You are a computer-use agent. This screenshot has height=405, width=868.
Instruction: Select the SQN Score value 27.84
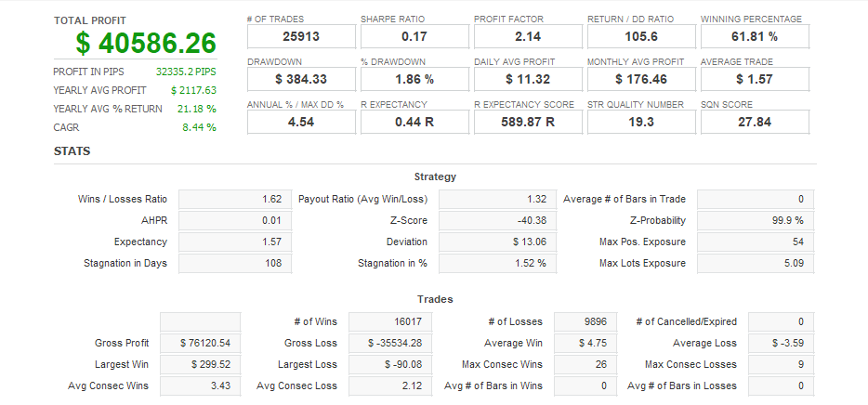tap(755, 122)
